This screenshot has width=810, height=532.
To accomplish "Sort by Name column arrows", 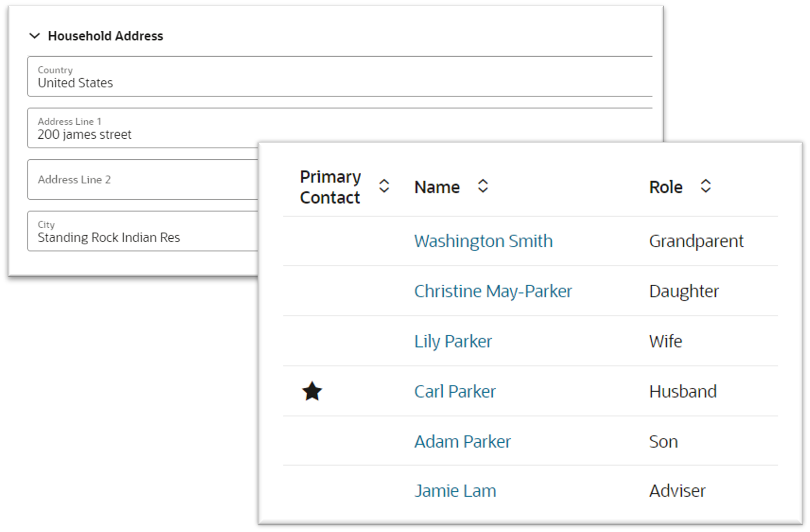I will tap(483, 186).
